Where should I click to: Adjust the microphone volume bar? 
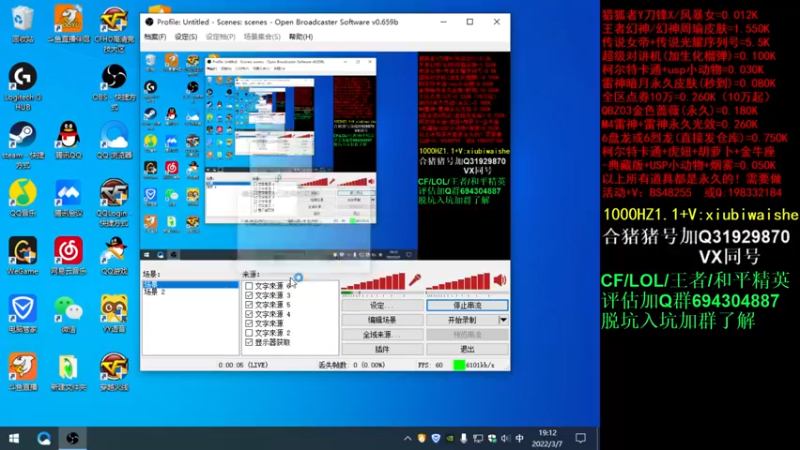tap(373, 281)
